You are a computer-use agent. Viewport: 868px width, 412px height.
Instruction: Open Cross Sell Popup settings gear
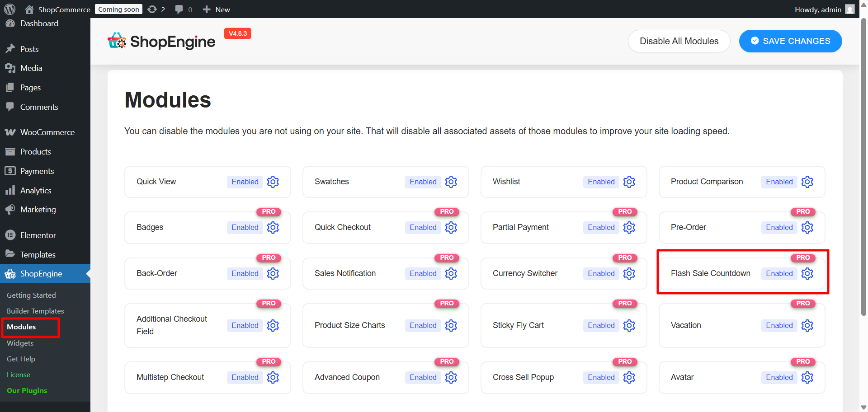(629, 377)
